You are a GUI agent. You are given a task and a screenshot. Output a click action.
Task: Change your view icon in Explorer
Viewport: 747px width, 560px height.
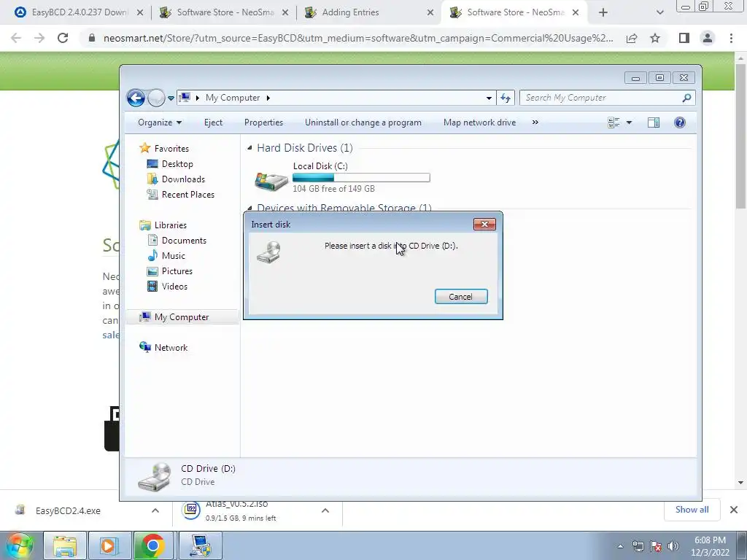pos(614,122)
